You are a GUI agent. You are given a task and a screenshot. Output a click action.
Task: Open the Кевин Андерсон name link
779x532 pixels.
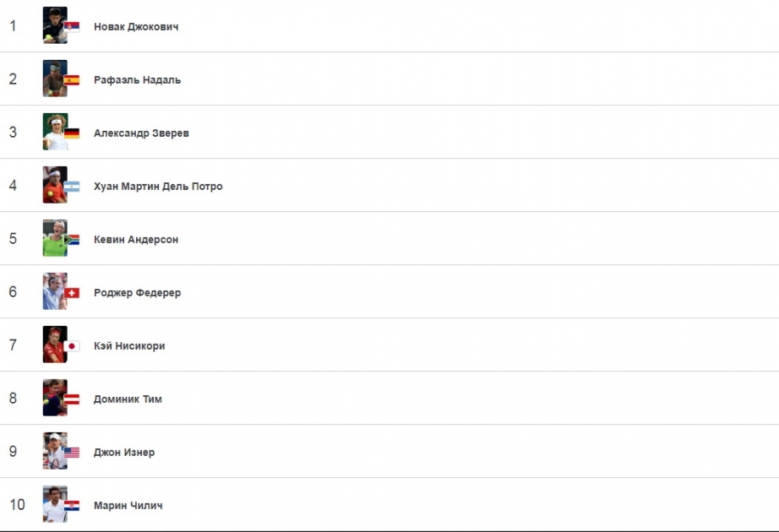pyautogui.click(x=136, y=240)
